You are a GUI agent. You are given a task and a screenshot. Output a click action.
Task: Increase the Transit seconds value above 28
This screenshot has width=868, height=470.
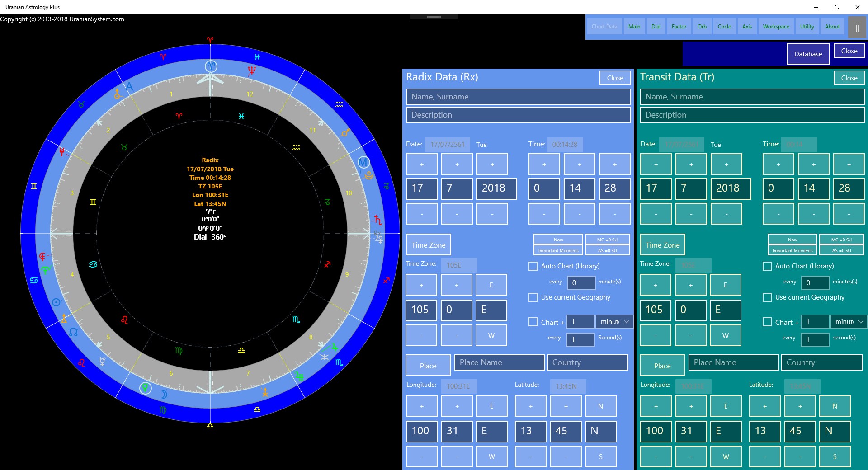(x=849, y=164)
